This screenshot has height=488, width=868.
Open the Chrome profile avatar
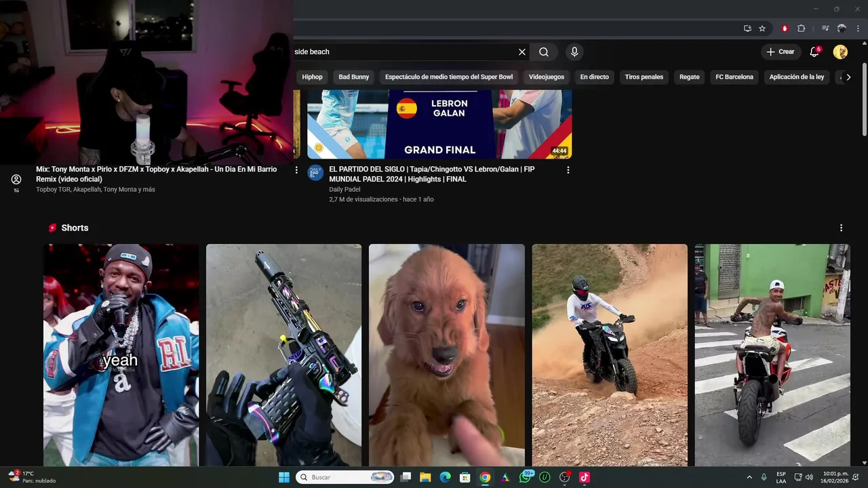(842, 28)
